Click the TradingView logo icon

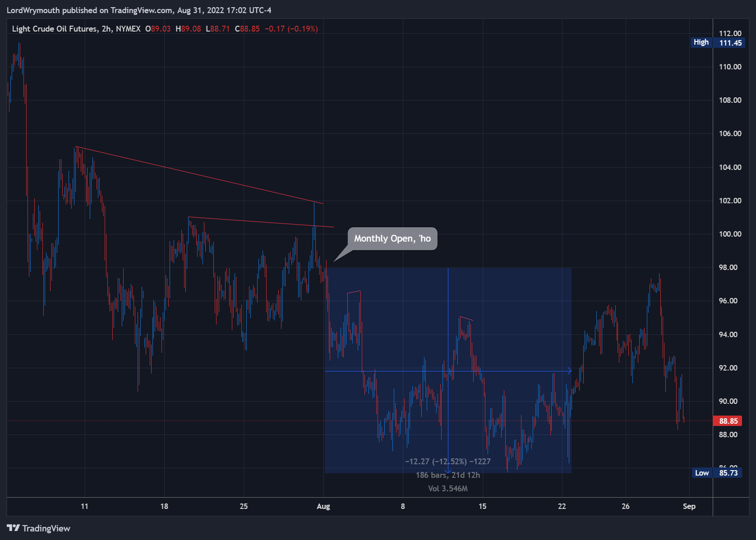tap(13, 528)
